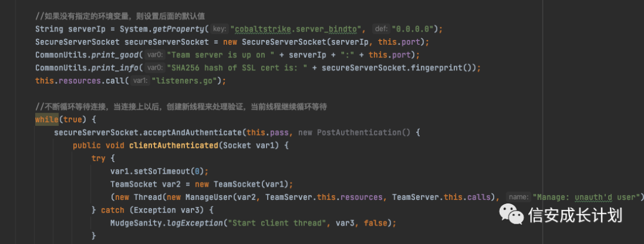Click the "name:" parameter hint
Image resolution: width=644 pixels, height=244 pixels.
coord(518,197)
